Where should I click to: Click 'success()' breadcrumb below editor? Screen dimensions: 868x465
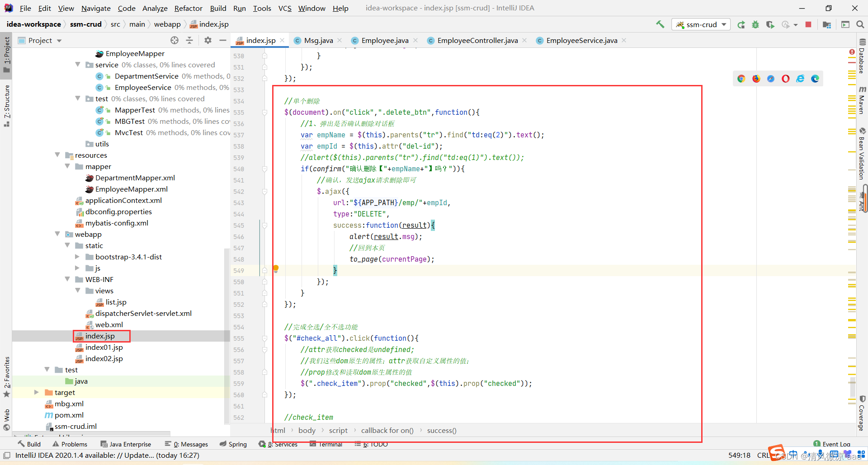(x=442, y=430)
